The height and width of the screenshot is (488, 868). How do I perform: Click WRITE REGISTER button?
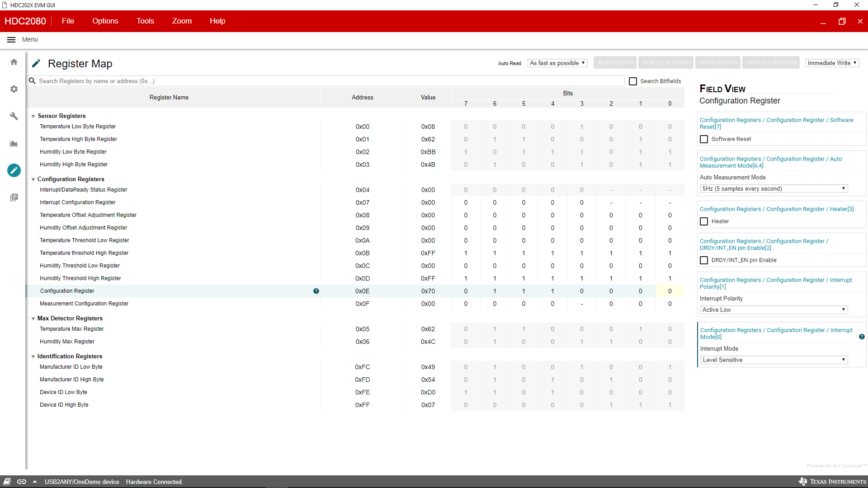click(718, 62)
